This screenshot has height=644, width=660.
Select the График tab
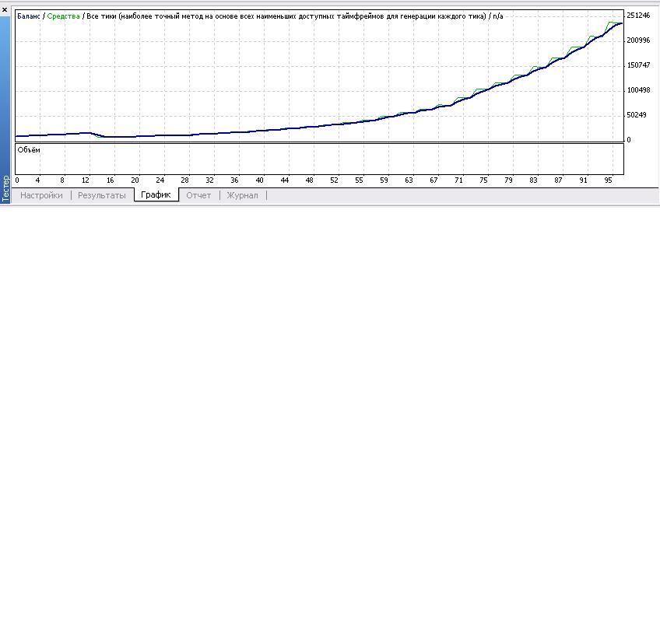(x=156, y=194)
